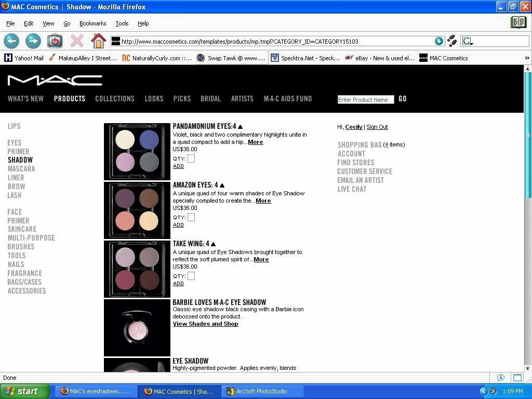Open the Windows Start menu
532x399 pixels.
pos(25,391)
